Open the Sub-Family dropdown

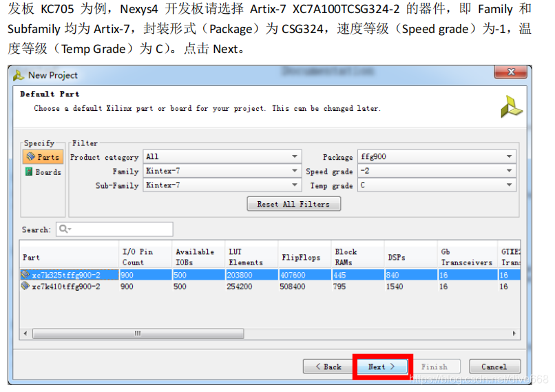(x=222, y=185)
